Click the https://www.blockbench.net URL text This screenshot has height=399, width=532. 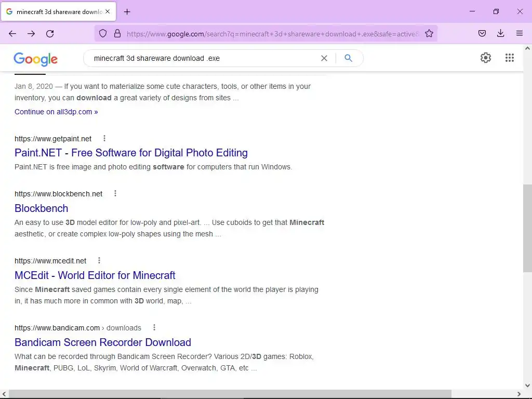[58, 194]
